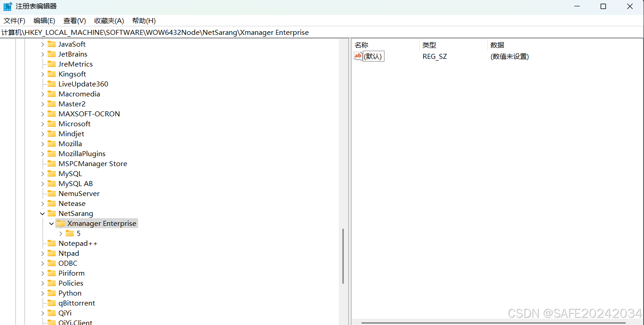The width and height of the screenshot is (644, 325).
Task: Click the LiveUpdate360 folder icon
Action: (52, 84)
